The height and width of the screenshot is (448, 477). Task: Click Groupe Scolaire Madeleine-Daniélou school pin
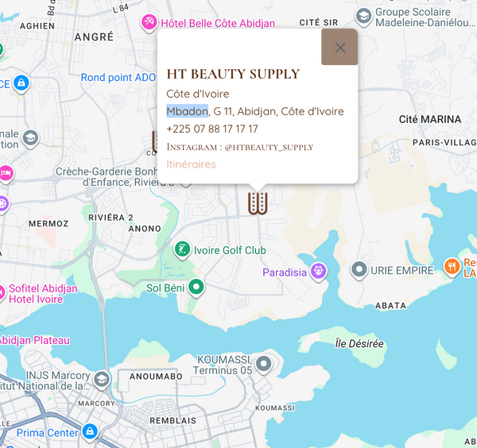coord(363,17)
